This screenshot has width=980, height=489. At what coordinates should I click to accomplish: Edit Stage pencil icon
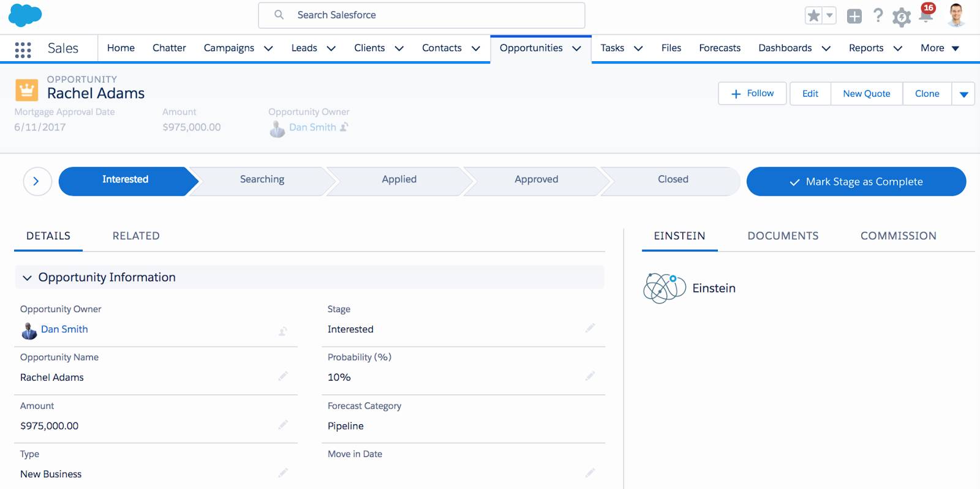point(590,328)
